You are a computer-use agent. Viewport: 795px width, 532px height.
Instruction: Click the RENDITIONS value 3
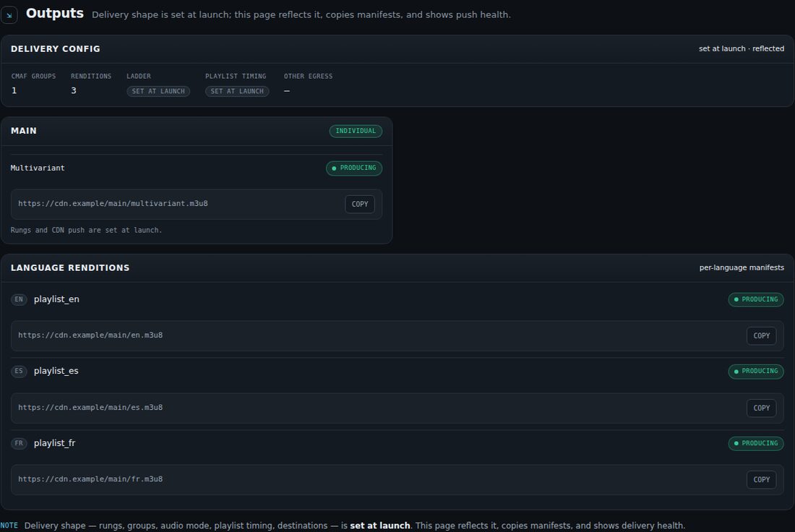click(x=74, y=90)
